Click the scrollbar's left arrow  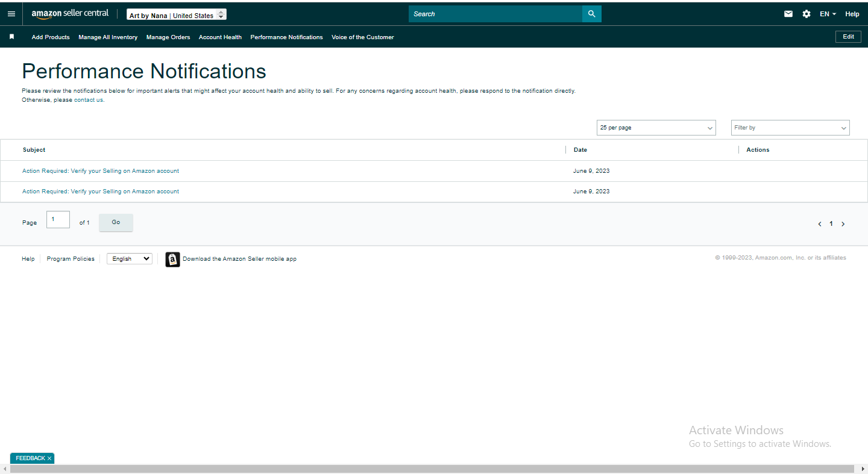[4, 469]
